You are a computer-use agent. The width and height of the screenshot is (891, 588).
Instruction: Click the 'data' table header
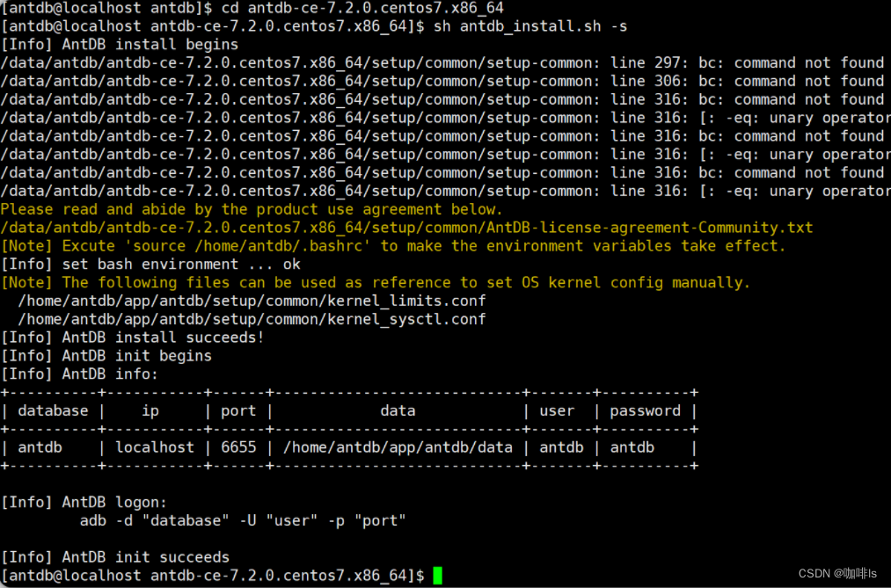point(398,411)
